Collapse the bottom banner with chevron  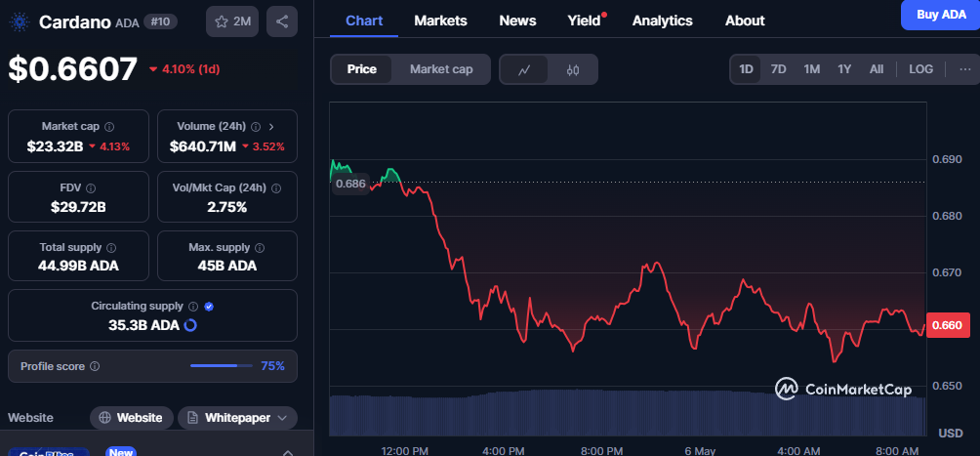click(x=288, y=452)
